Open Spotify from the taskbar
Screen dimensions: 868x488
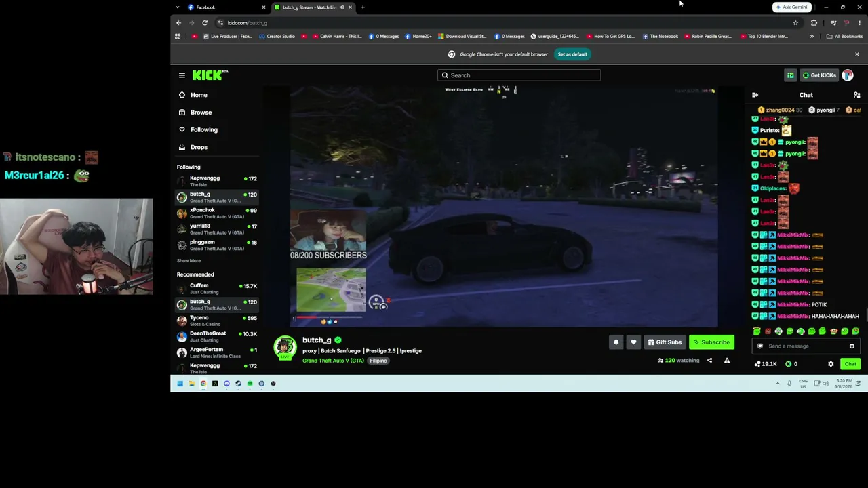(250, 384)
